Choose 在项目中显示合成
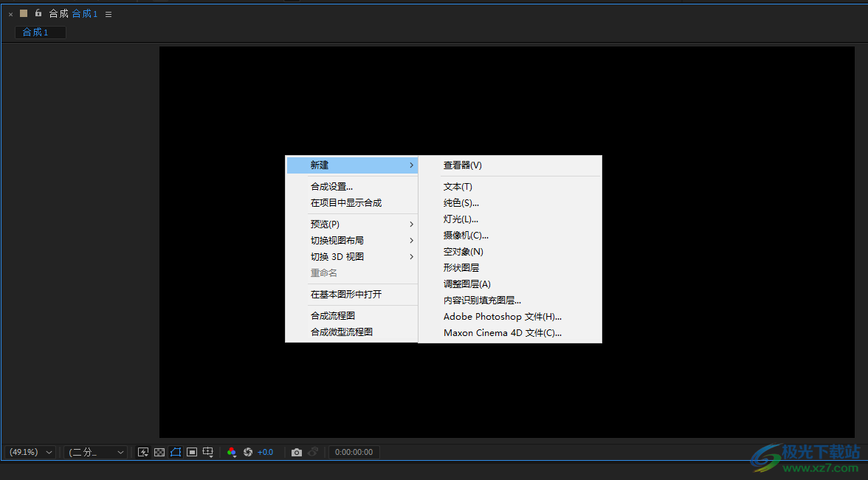 351,202
